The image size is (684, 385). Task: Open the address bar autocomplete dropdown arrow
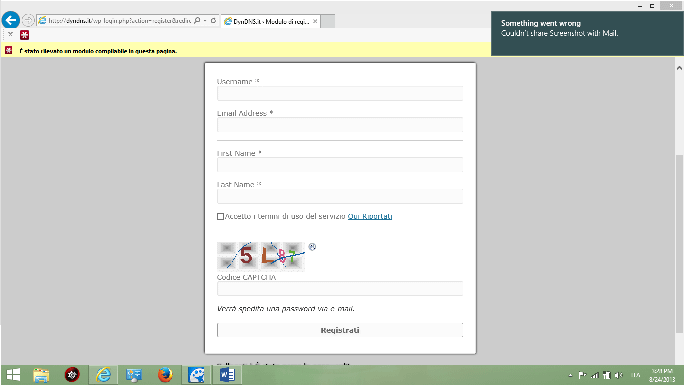click(x=205, y=20)
